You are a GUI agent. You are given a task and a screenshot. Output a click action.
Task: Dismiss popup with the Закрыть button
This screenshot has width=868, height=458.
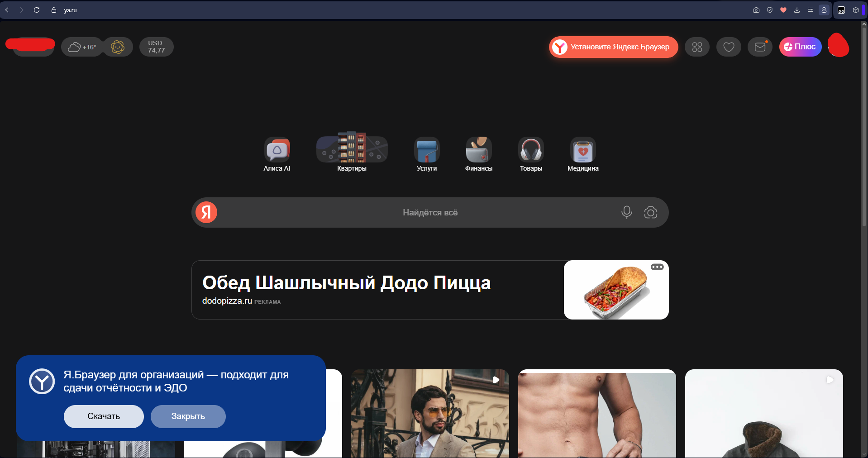click(188, 416)
